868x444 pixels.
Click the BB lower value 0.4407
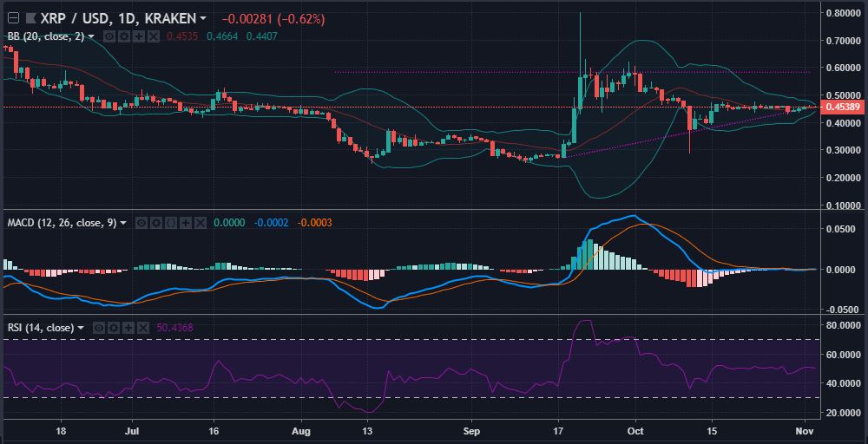[x=262, y=36]
